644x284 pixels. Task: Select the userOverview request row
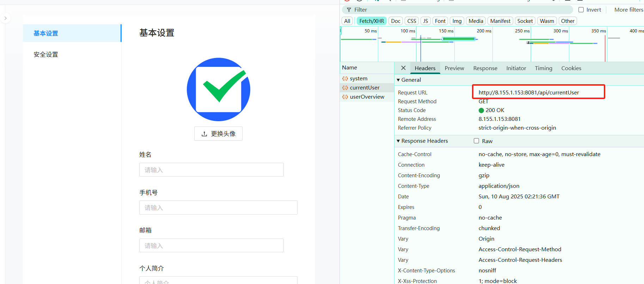pos(367,97)
